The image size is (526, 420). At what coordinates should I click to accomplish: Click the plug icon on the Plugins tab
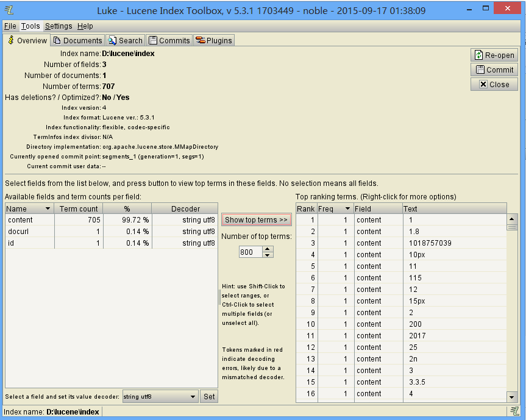[199, 40]
